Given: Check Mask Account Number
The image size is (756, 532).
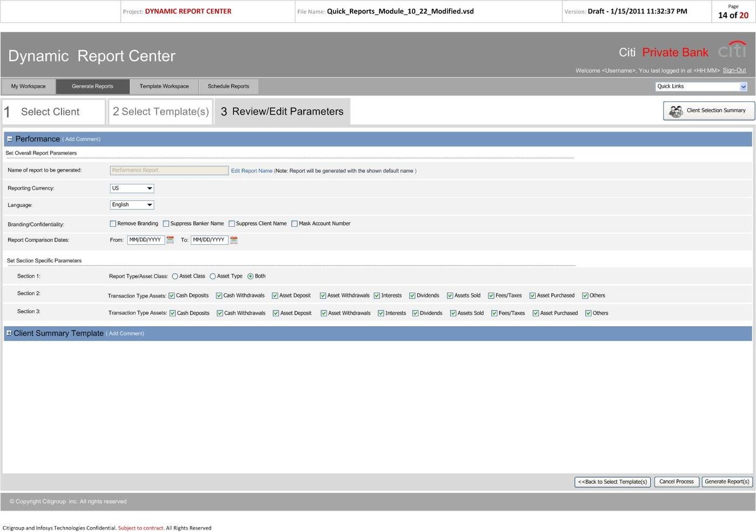Looking at the screenshot, I should [294, 223].
